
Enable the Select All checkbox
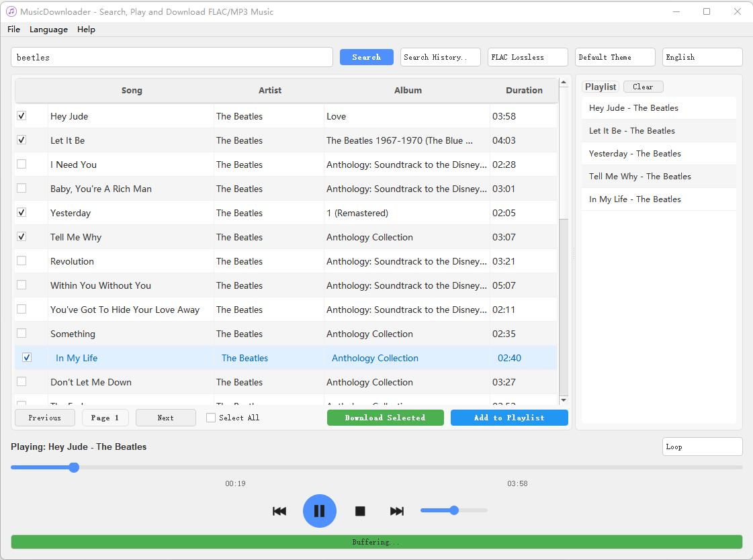pyautogui.click(x=210, y=417)
